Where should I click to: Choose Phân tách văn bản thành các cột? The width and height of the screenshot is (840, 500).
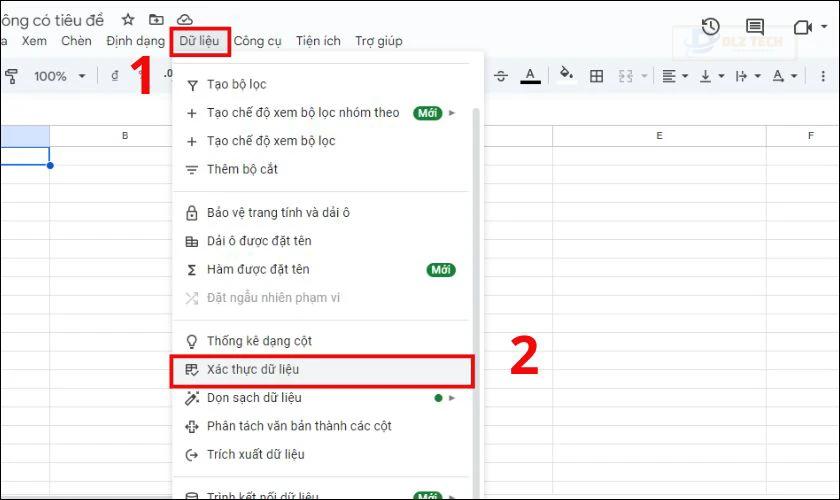(x=322, y=427)
